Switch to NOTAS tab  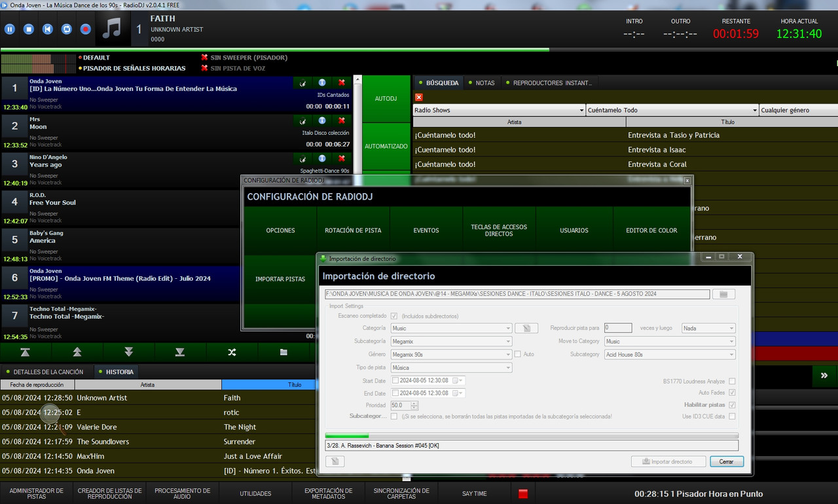(x=481, y=83)
